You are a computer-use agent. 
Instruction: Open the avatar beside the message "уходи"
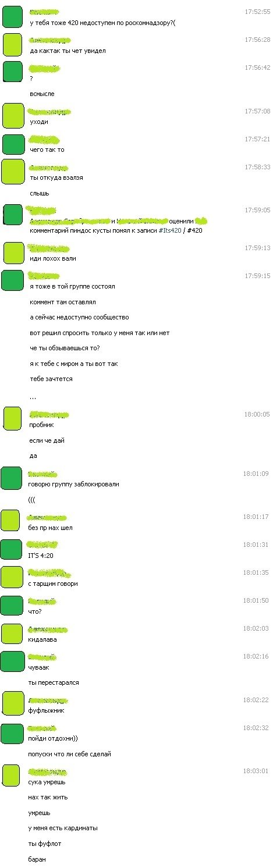click(x=13, y=116)
